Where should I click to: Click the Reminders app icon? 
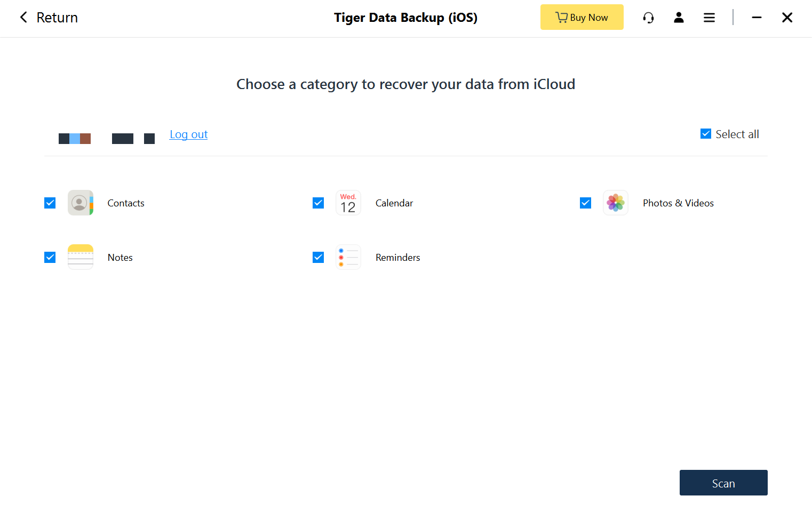(348, 257)
